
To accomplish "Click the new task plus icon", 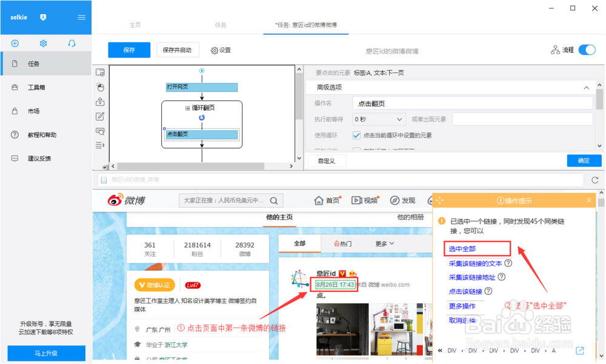I will click(x=15, y=43).
